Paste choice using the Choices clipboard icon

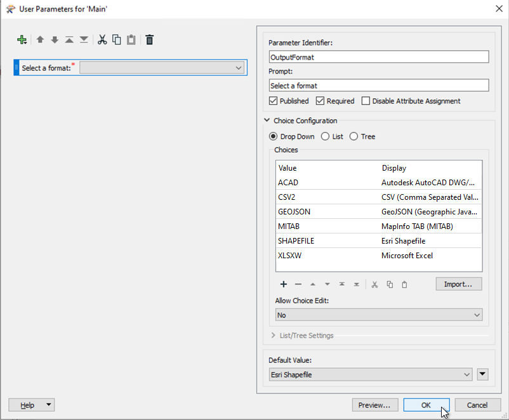pyautogui.click(x=404, y=284)
